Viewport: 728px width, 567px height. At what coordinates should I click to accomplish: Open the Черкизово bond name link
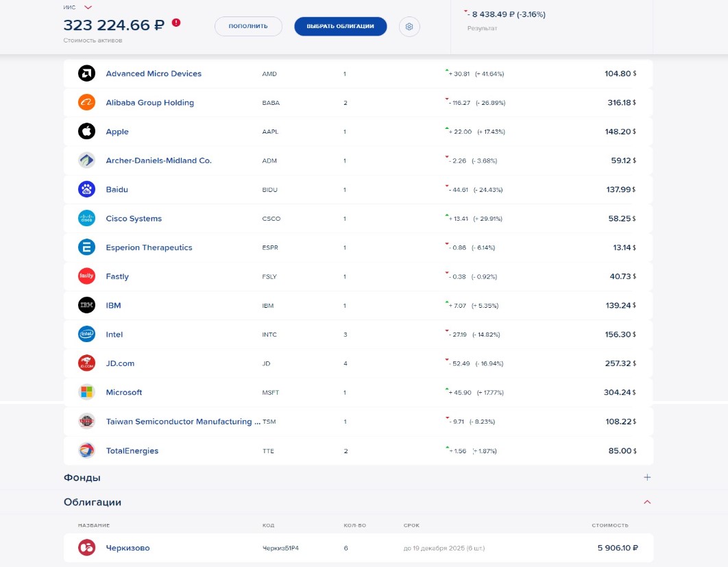point(128,548)
